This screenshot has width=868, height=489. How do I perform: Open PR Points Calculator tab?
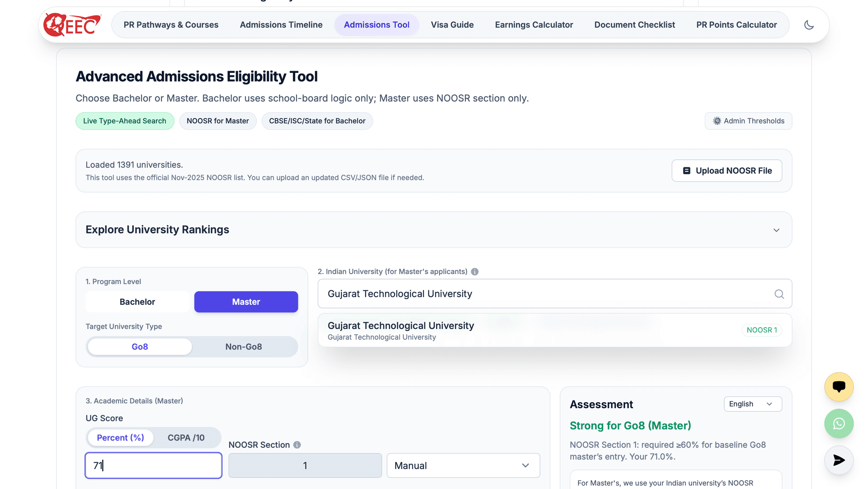[736, 25]
